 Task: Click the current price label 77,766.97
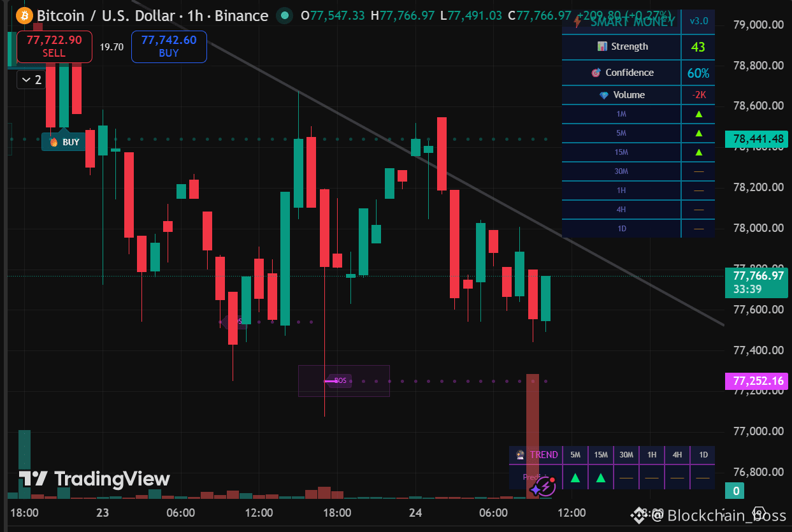point(758,276)
